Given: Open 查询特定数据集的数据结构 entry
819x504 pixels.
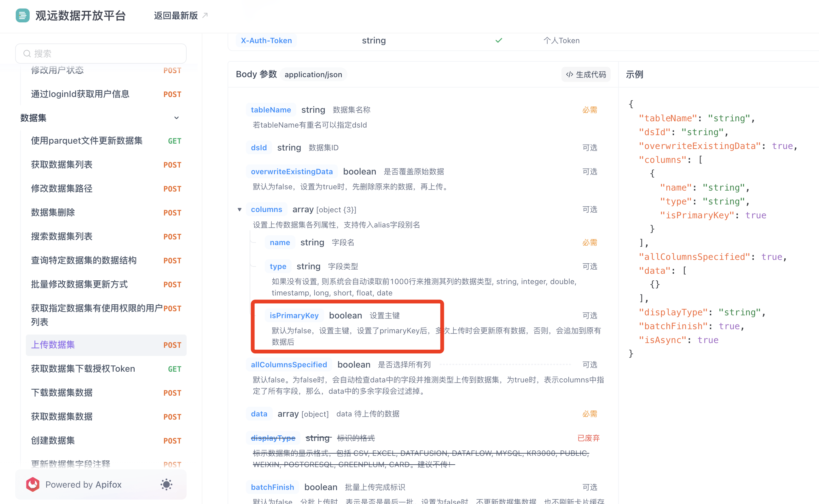Looking at the screenshot, I should [106, 261].
